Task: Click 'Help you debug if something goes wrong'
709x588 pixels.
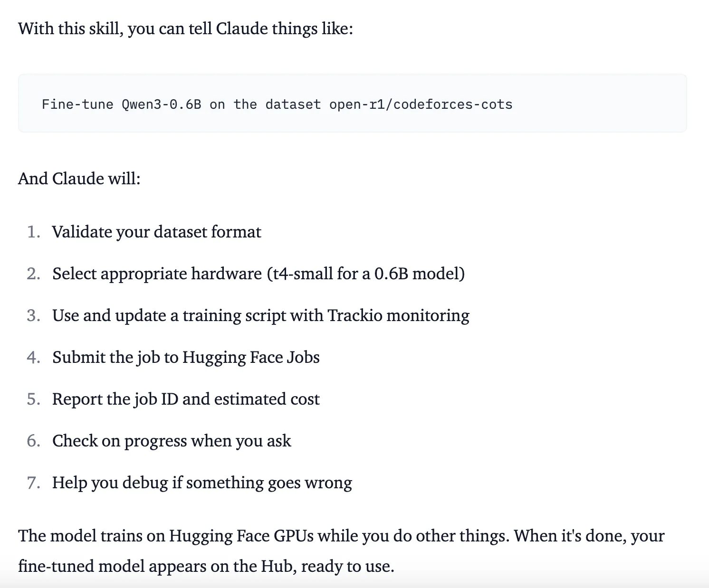Action: tap(202, 483)
